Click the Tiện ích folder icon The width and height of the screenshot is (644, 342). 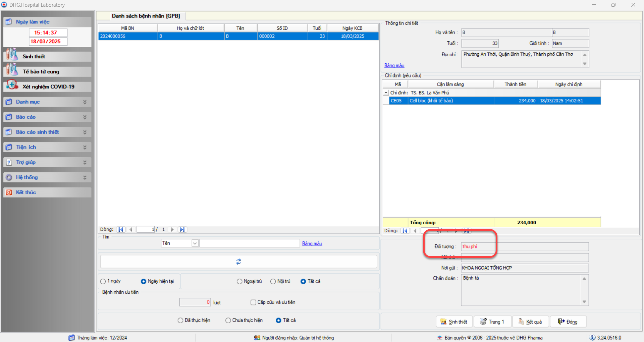click(9, 147)
